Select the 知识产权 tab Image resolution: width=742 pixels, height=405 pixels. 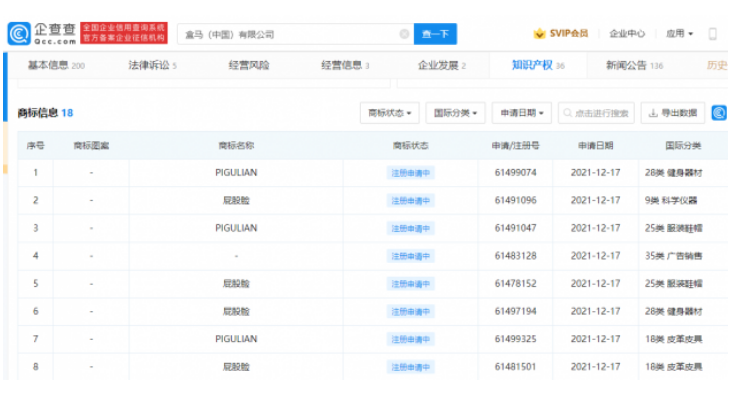coord(538,65)
